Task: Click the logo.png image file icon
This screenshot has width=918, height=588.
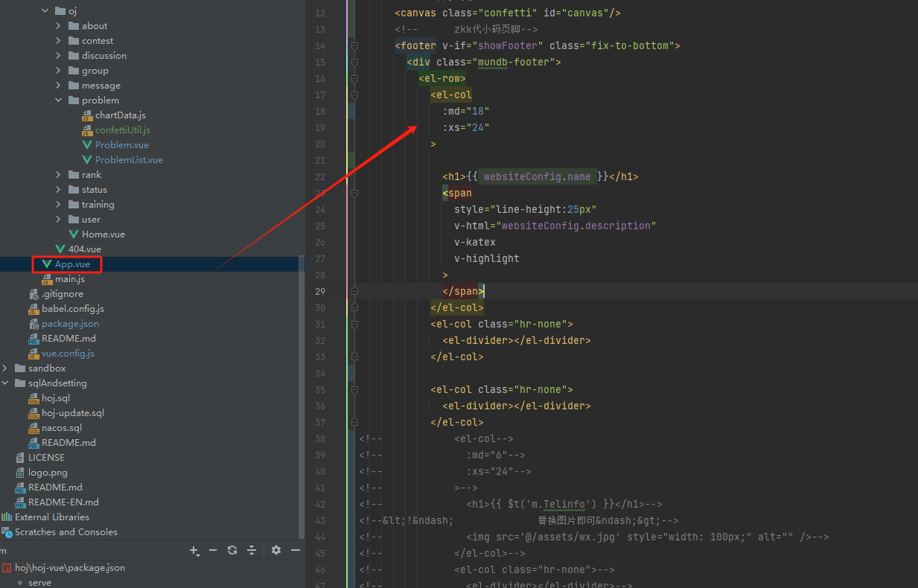Action: 20,473
